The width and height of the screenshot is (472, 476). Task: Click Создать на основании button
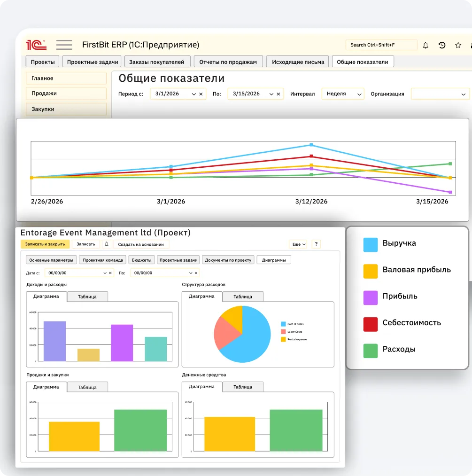pos(141,244)
